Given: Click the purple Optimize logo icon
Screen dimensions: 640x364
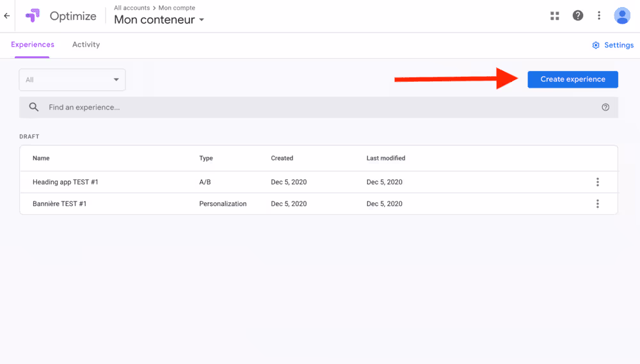Looking at the screenshot, I should click(x=33, y=15).
